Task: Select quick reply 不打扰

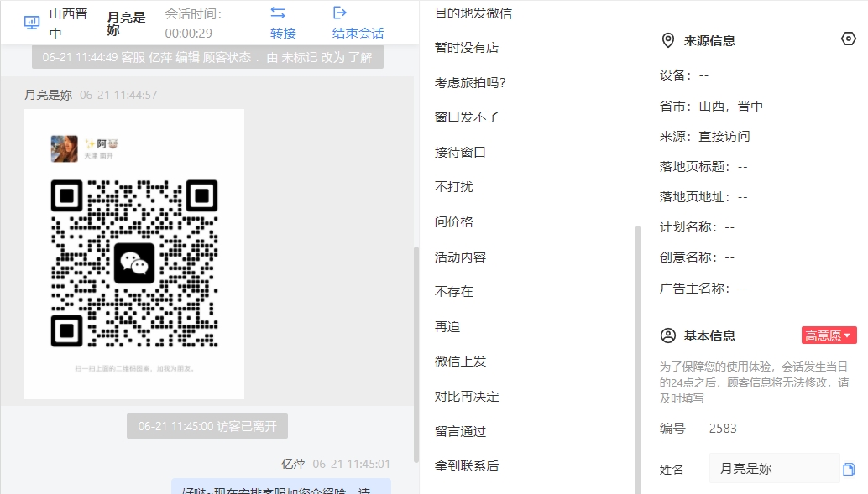Action: [454, 187]
